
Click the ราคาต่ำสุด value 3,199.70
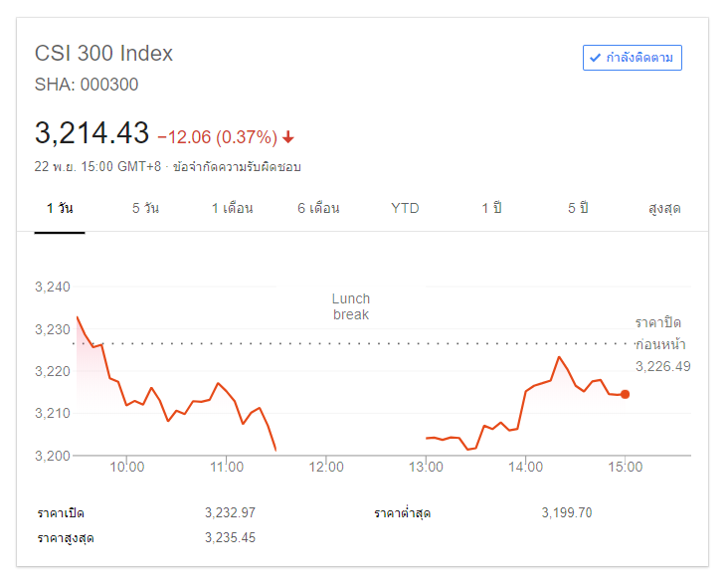567,513
